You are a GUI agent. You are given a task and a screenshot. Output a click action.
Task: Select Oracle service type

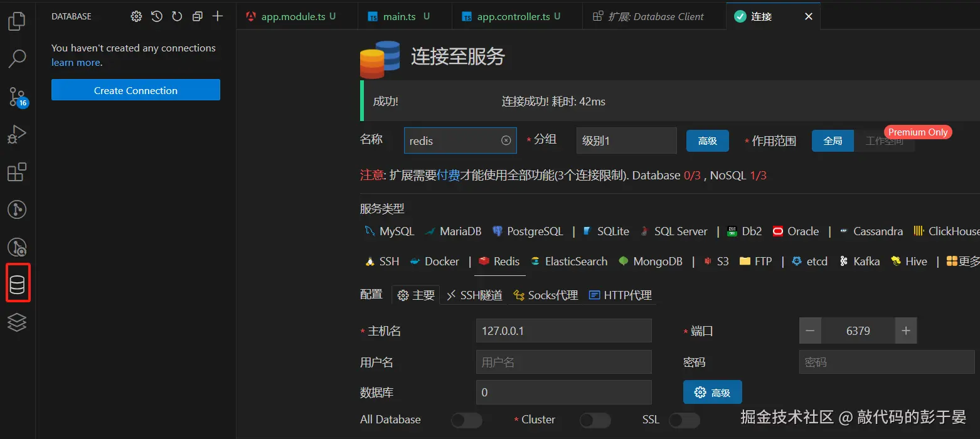[796, 231]
